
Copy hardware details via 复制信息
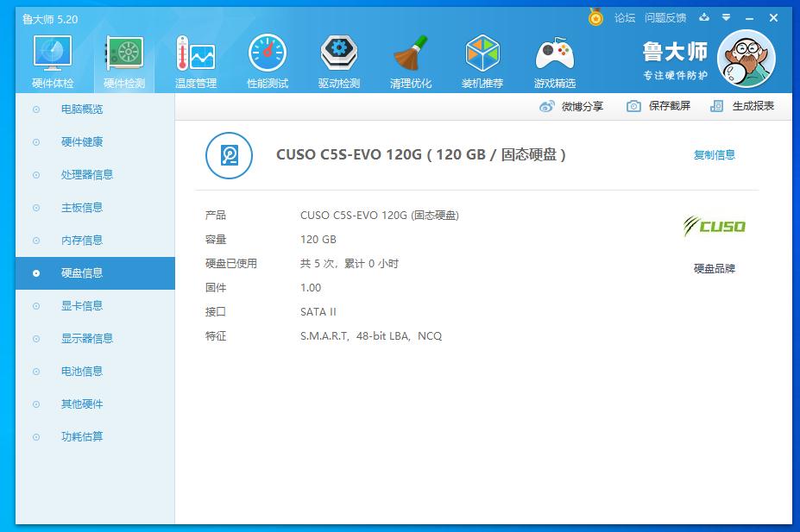coord(714,156)
